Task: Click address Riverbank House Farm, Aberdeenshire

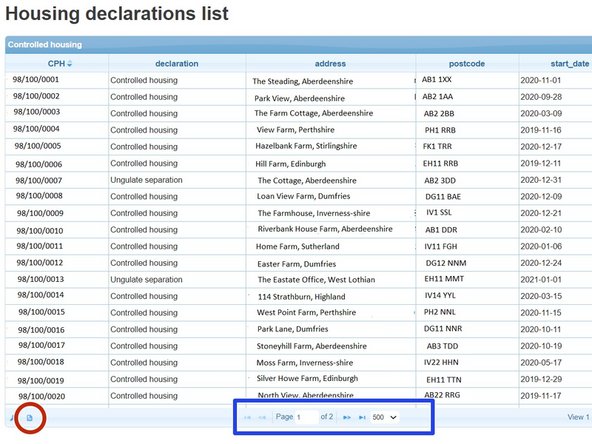Action: [x=325, y=229]
